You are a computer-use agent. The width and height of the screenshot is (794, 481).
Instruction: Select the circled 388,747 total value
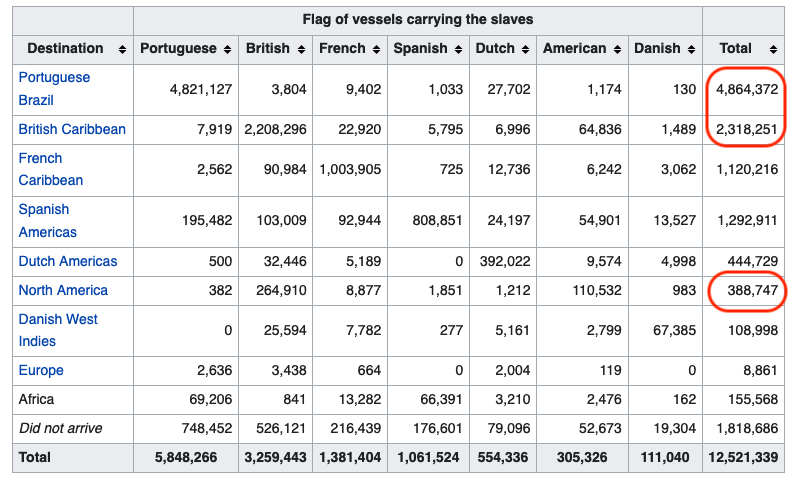[x=747, y=290]
